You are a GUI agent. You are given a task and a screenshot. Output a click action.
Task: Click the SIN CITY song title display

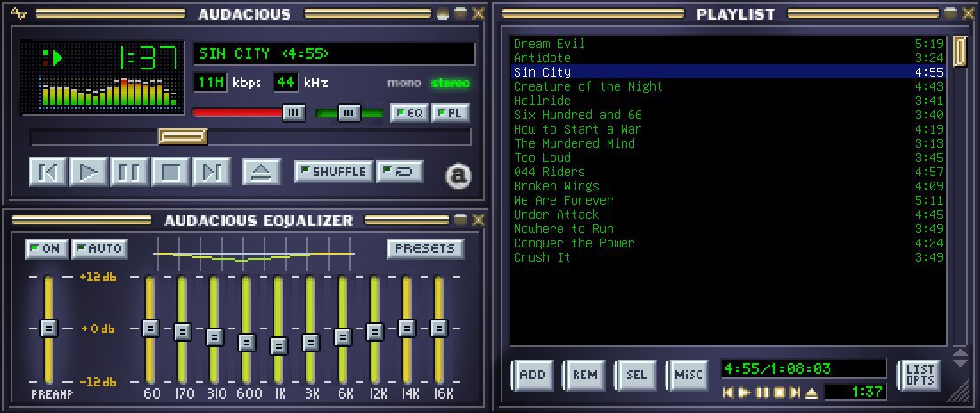(334, 53)
